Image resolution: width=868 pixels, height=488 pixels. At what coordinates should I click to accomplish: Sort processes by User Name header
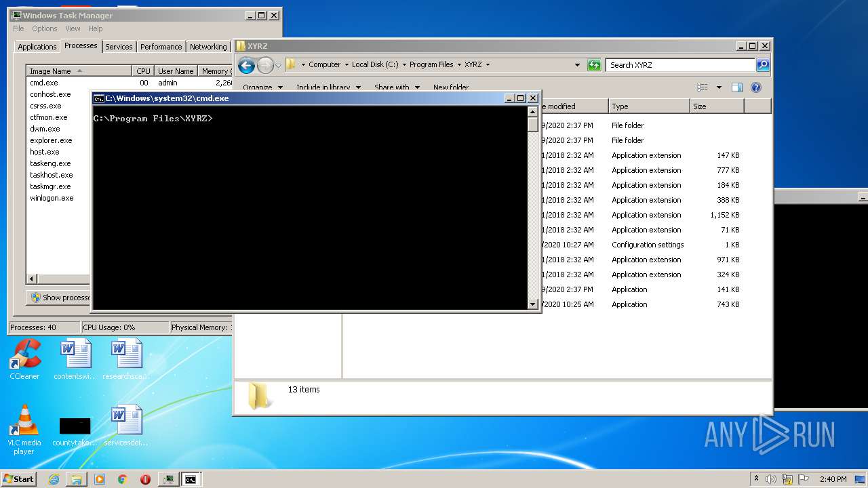click(176, 71)
